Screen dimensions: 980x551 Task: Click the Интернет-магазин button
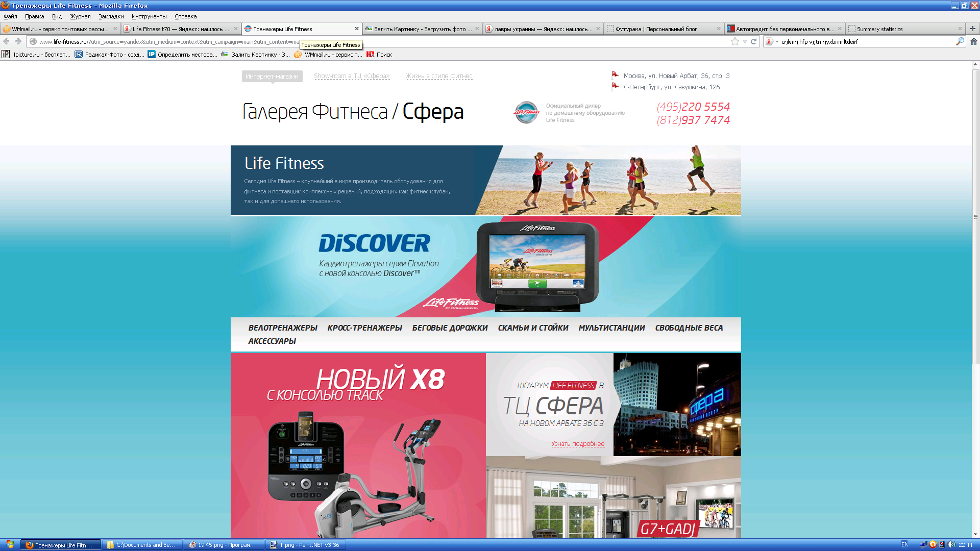coord(272,77)
